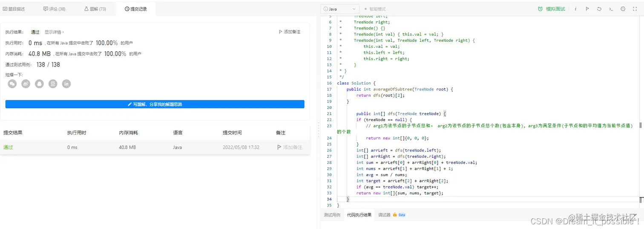Click the 提交结果 column header

(13, 133)
